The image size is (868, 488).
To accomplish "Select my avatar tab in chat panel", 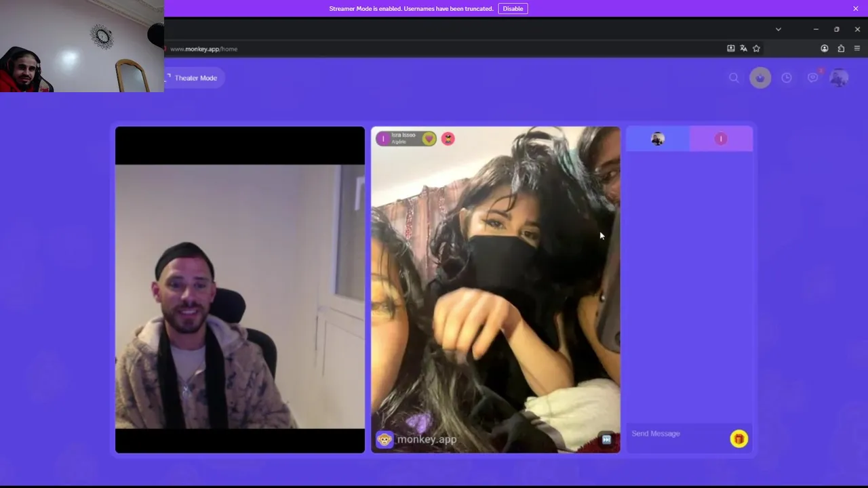I will pyautogui.click(x=658, y=139).
